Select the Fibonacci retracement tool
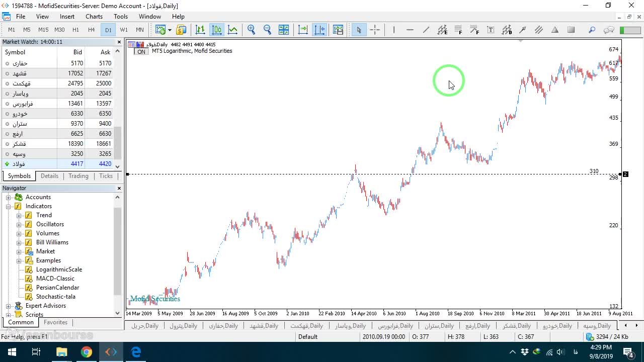The image size is (644, 362). click(x=458, y=30)
